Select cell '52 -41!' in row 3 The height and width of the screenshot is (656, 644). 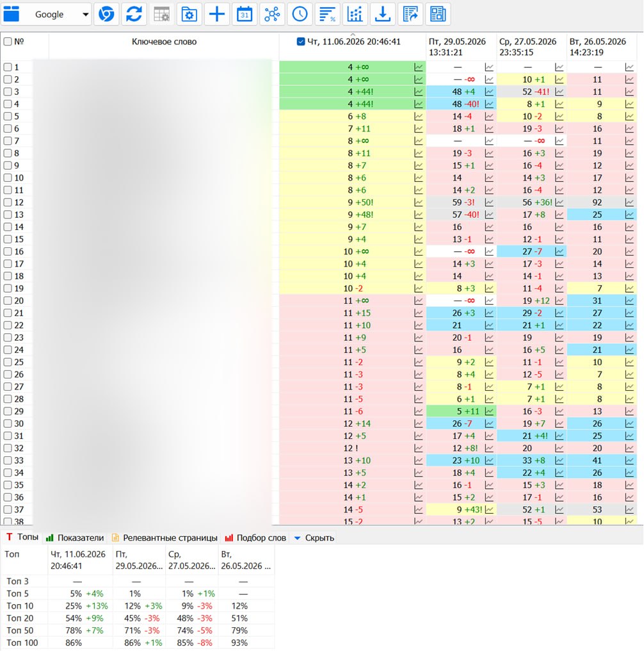click(531, 92)
